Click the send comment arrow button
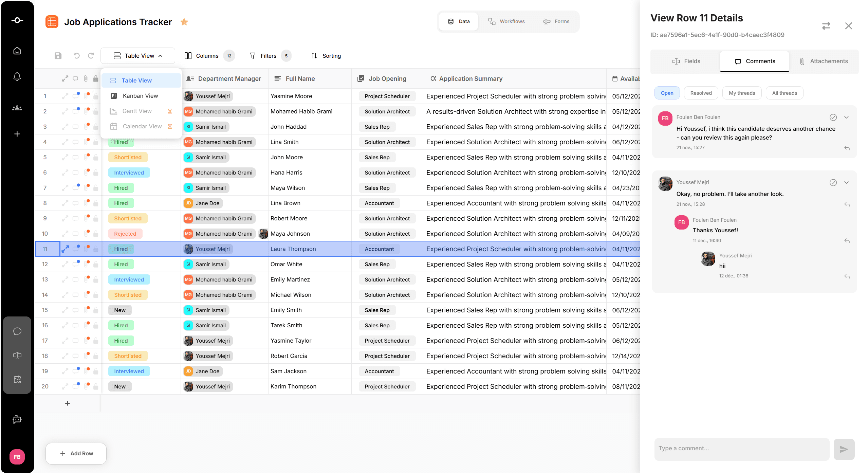 pos(844,449)
